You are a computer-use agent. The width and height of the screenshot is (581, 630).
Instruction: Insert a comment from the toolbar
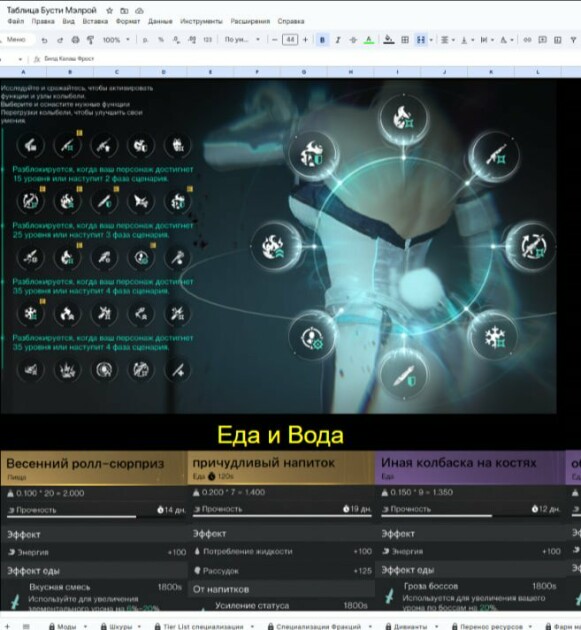(542, 40)
